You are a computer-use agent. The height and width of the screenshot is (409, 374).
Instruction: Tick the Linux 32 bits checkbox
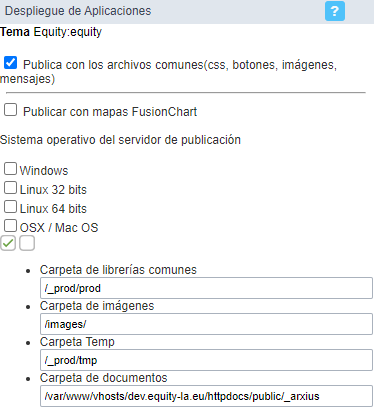tap(10, 188)
